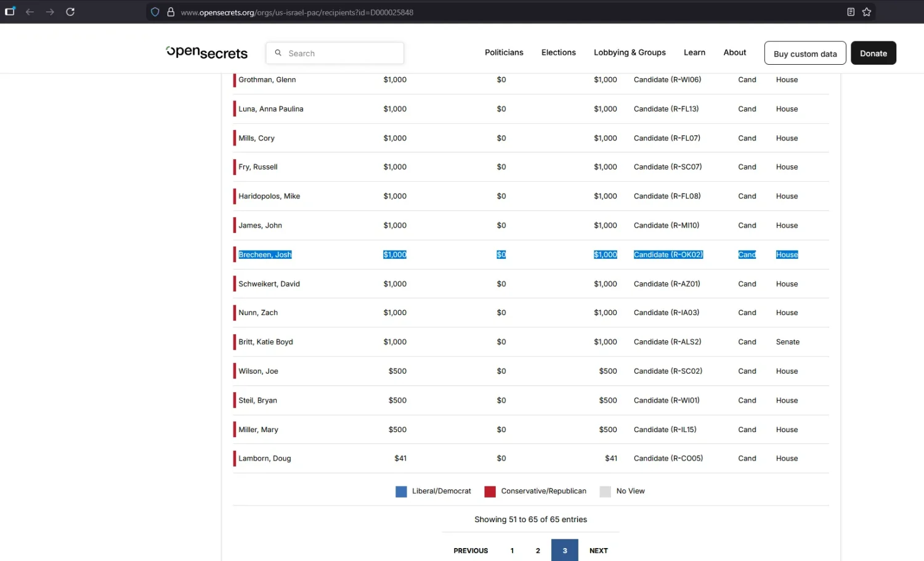Image resolution: width=924 pixels, height=561 pixels.
Task: Expand the About menu
Action: [734, 52]
